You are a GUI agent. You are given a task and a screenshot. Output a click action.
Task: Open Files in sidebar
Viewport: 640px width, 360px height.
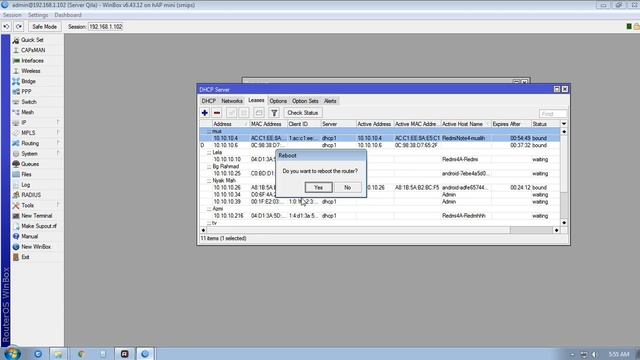(x=26, y=174)
